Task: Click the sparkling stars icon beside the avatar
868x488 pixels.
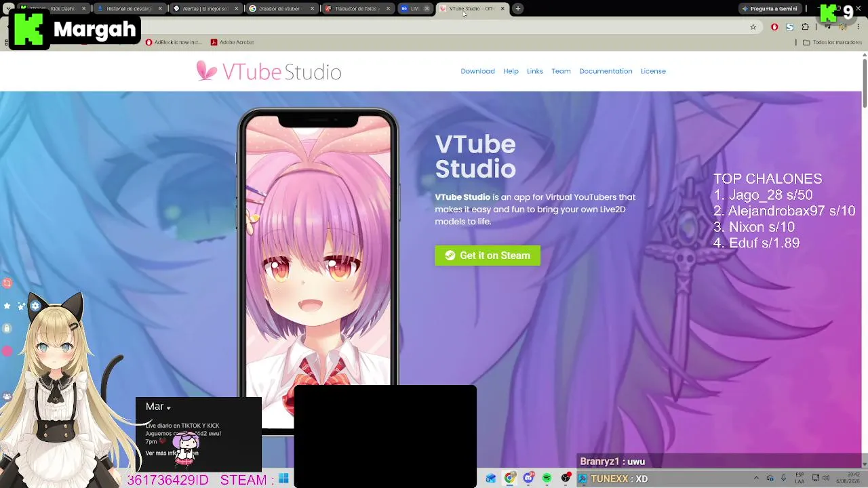Action: (21, 306)
